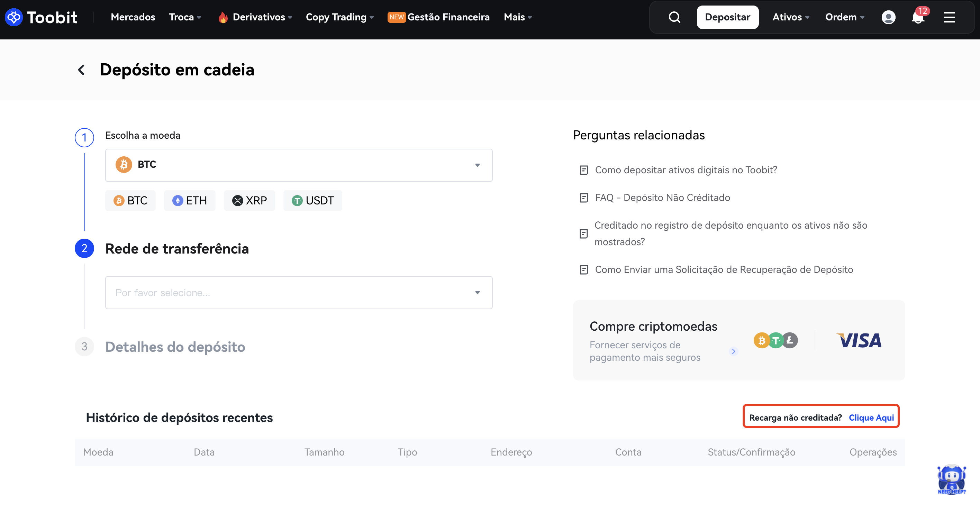Screen dimensions: 980x505
Task: Open the user profile avatar icon
Action: 888,17
